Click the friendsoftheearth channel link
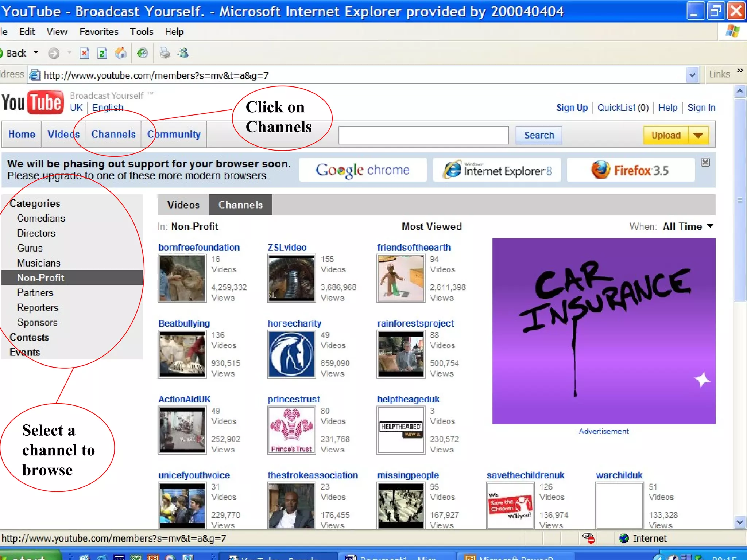This screenshot has height=560, width=747. tap(414, 248)
